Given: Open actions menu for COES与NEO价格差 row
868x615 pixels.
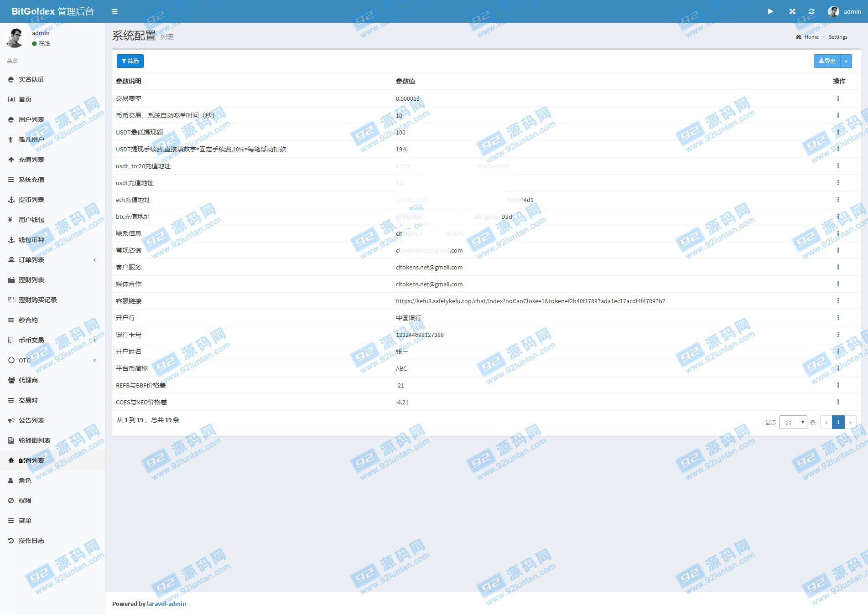Looking at the screenshot, I should 838,402.
